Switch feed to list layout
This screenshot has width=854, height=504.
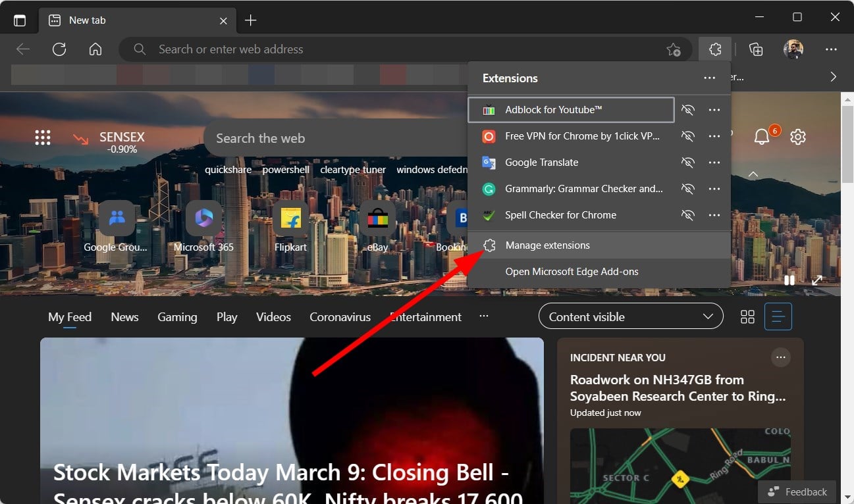pyautogui.click(x=778, y=317)
